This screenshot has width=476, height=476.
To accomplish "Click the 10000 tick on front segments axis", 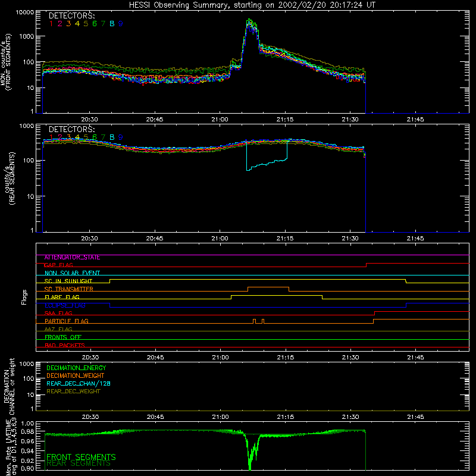I will (25, 12).
